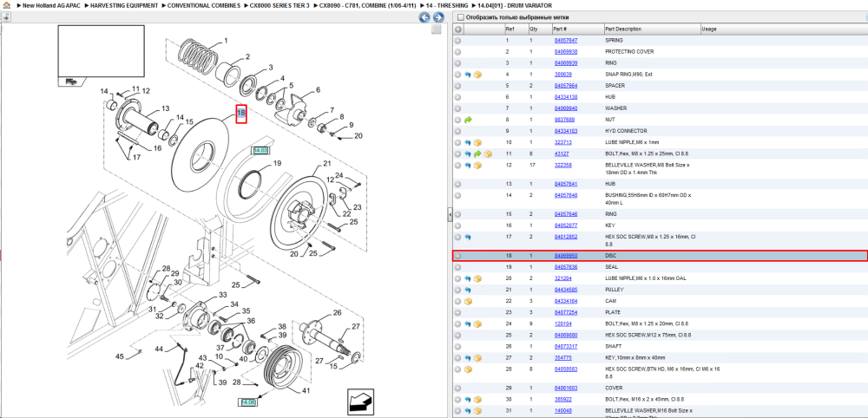
Task: Select callout 26 shaft in the diagram
Action: (337, 313)
